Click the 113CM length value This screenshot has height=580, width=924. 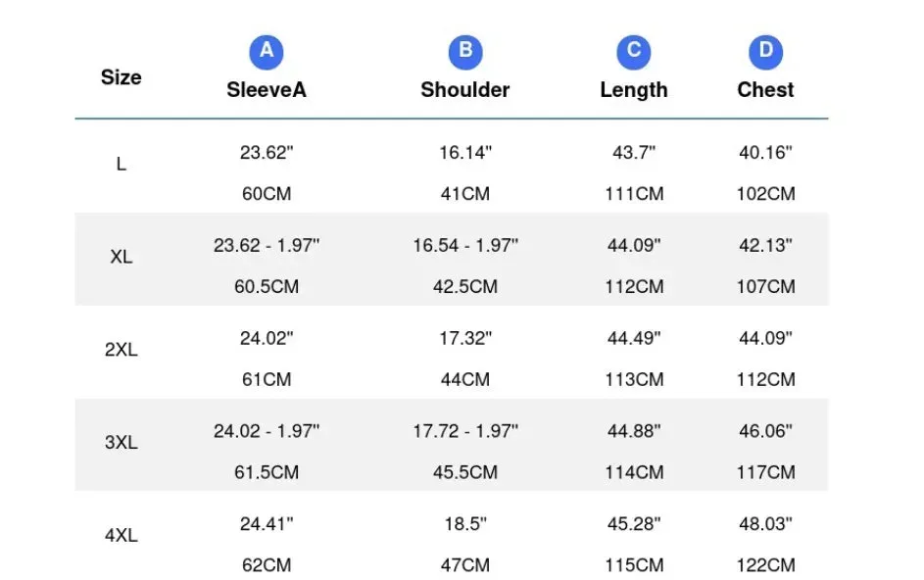[x=634, y=379]
